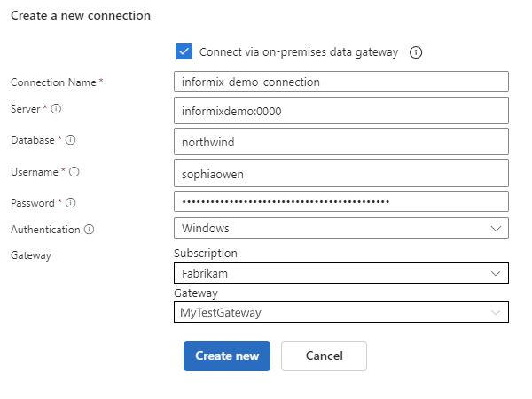Image resolution: width=532 pixels, height=399 pixels.
Task: Click the chevron arrow of Gateway dropdown
Action: pos(496,312)
